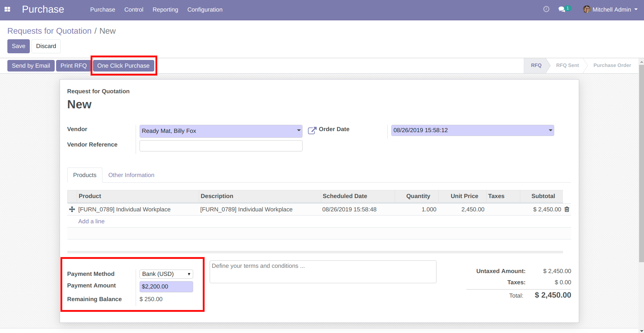Image resolution: width=644 pixels, height=333 pixels.
Task: Click the terms and conditions text area
Action: (323, 271)
